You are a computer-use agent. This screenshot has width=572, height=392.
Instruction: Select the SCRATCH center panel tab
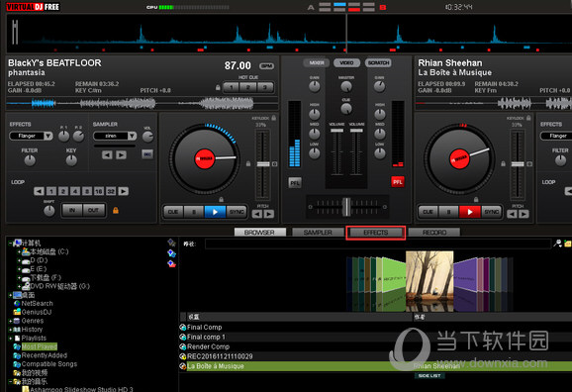(x=378, y=63)
